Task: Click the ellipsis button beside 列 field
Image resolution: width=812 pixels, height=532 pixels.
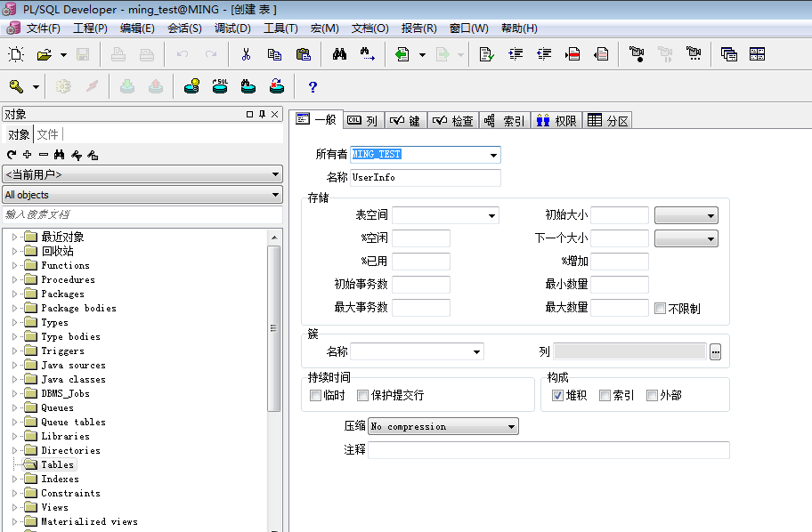Action: (x=715, y=352)
